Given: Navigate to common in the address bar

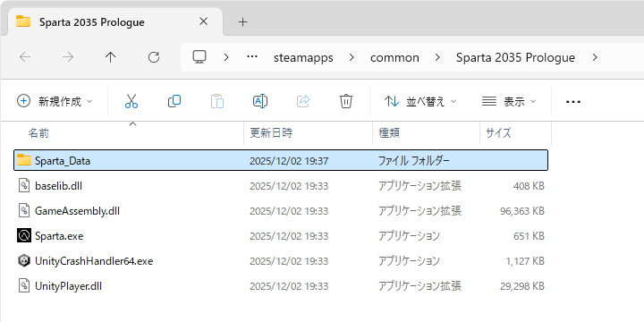Looking at the screenshot, I should point(394,57).
